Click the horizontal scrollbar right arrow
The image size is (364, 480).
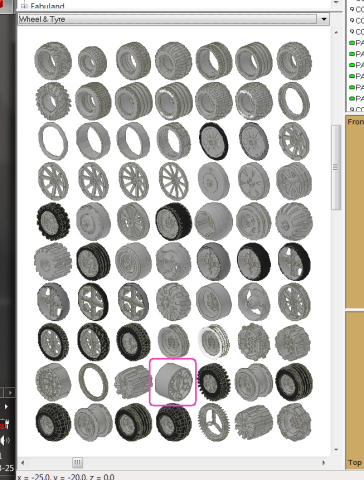[x=323, y=463]
